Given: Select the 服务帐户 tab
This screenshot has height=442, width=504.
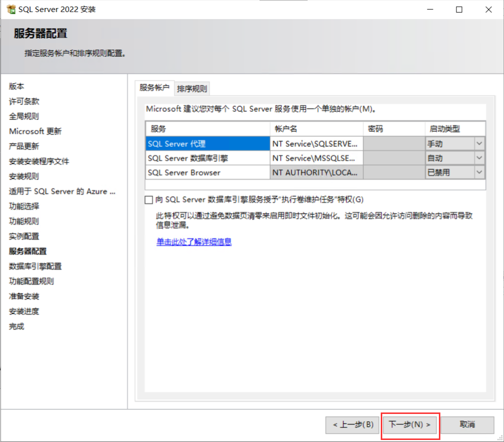Looking at the screenshot, I should click(x=154, y=88).
